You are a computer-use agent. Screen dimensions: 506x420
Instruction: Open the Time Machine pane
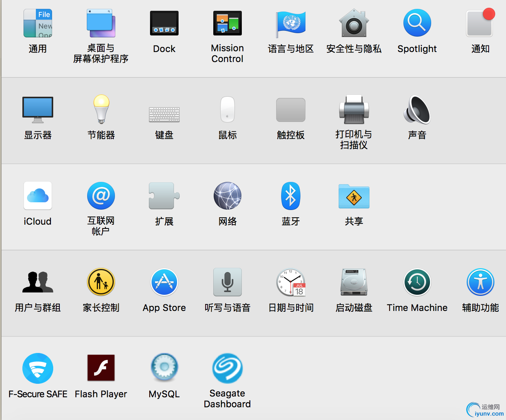417,282
